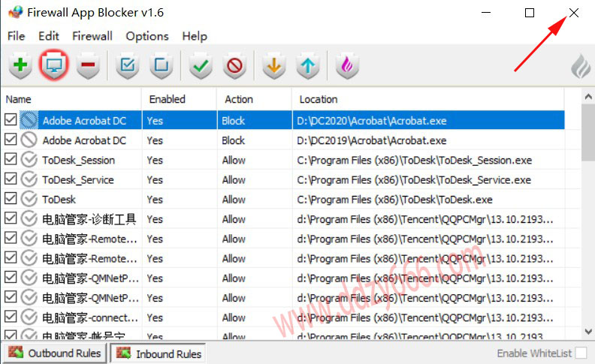Uncheck the D:\DC2020 Adobe Acrobat DC checkbox
The height and width of the screenshot is (364, 595).
click(x=11, y=119)
